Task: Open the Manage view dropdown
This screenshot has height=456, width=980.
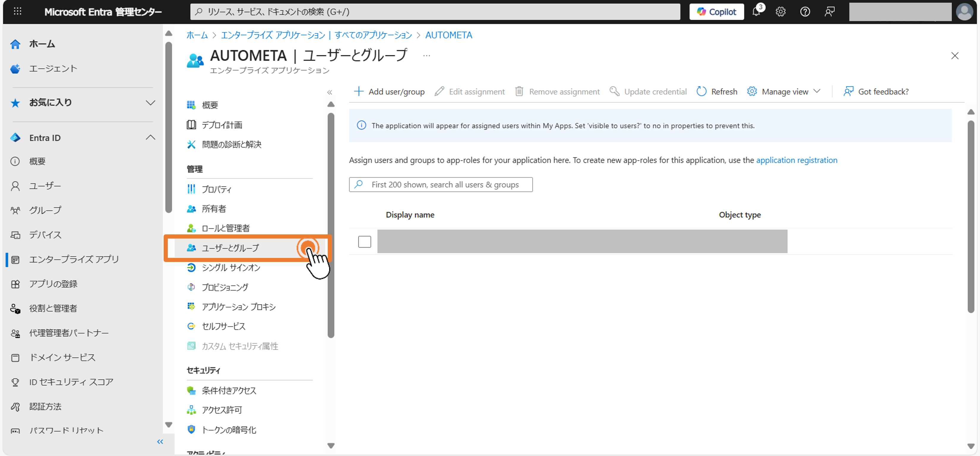Action: [x=784, y=92]
